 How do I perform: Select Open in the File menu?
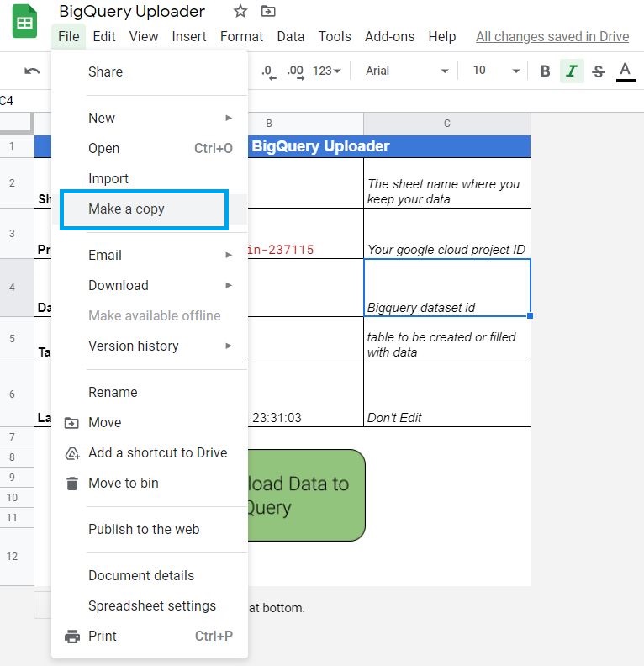[x=150, y=148]
